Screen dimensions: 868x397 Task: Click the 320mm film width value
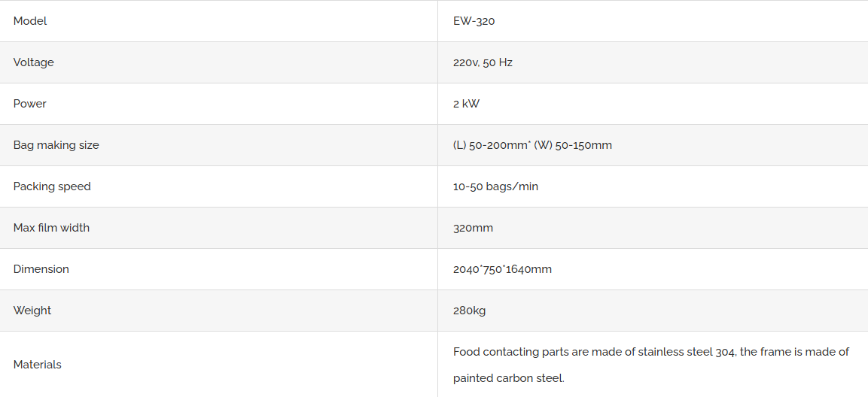(x=473, y=228)
